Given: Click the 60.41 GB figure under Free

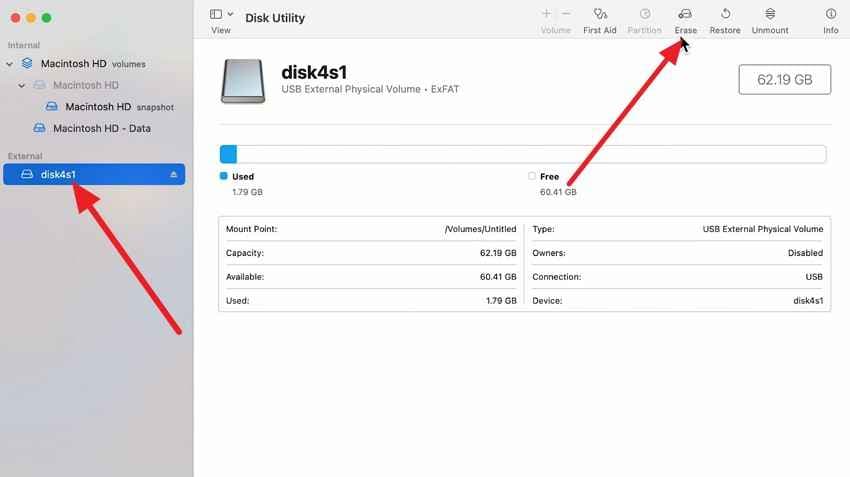Looking at the screenshot, I should point(558,192).
